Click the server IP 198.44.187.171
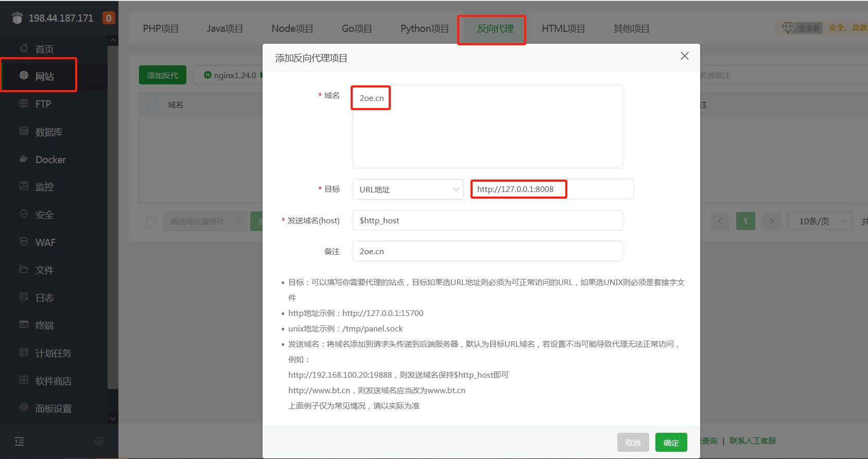Image resolution: width=868 pixels, height=459 pixels. (61, 18)
